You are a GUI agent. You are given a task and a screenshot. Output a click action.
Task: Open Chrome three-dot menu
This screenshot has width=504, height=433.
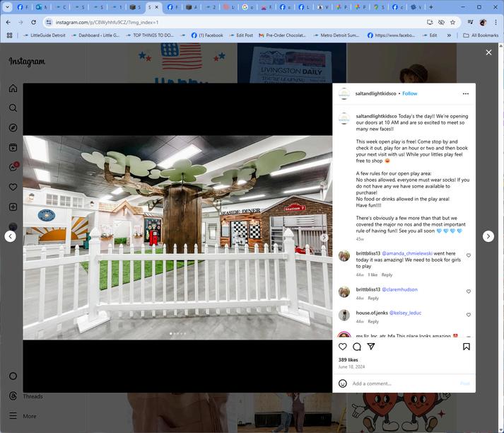(x=496, y=22)
